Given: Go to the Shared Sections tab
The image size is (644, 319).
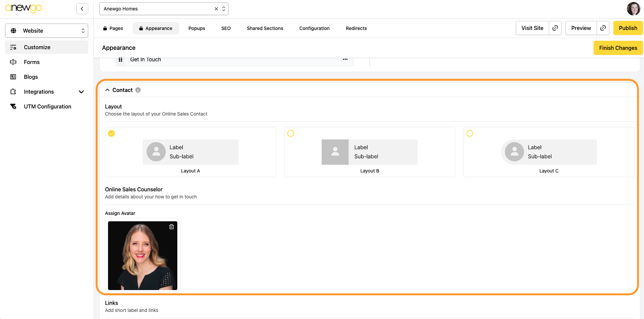Looking at the screenshot, I should tap(265, 28).
